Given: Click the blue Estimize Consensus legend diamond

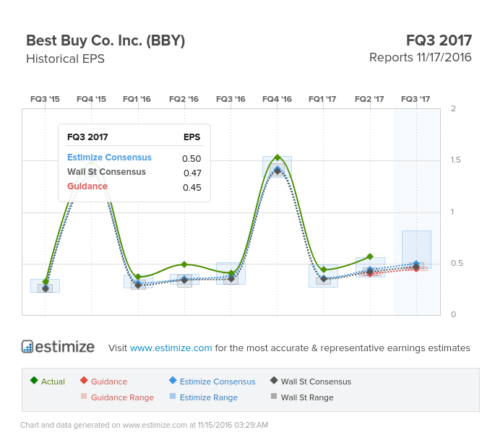Looking at the screenshot, I should tap(173, 380).
